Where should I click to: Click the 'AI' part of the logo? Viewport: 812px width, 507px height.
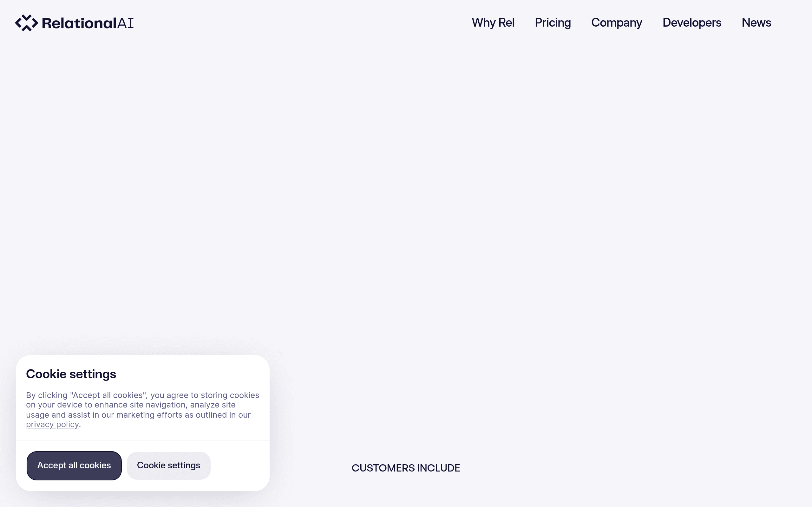(x=125, y=23)
